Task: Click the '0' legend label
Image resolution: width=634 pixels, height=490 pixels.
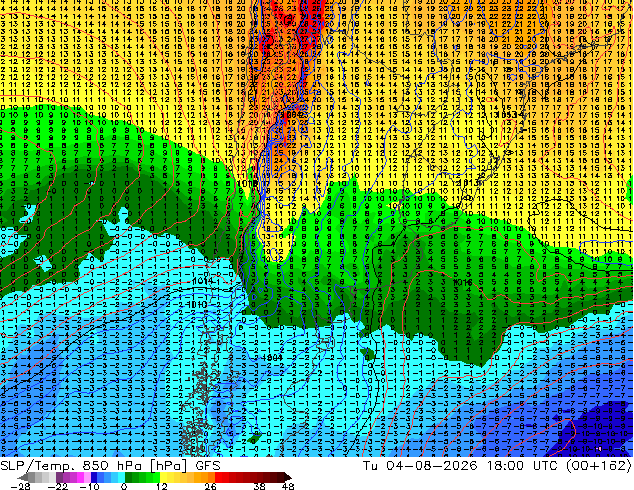Action: pyautogui.click(x=124, y=486)
